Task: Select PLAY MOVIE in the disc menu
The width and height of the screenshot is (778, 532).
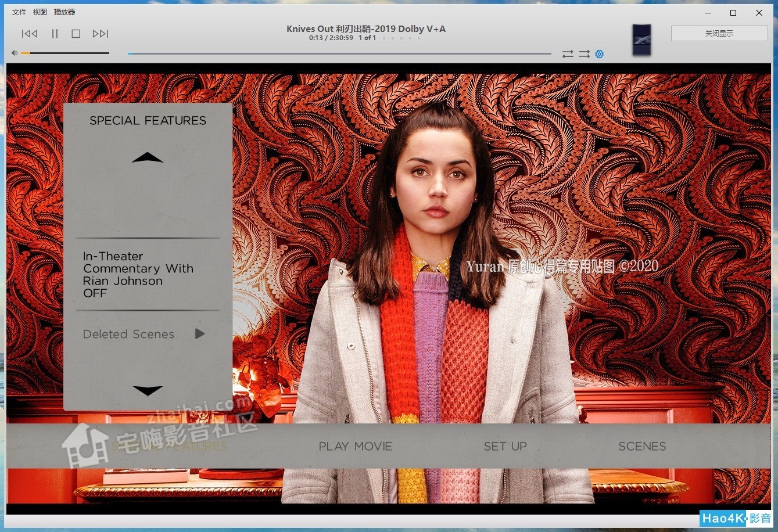Action: tap(355, 446)
